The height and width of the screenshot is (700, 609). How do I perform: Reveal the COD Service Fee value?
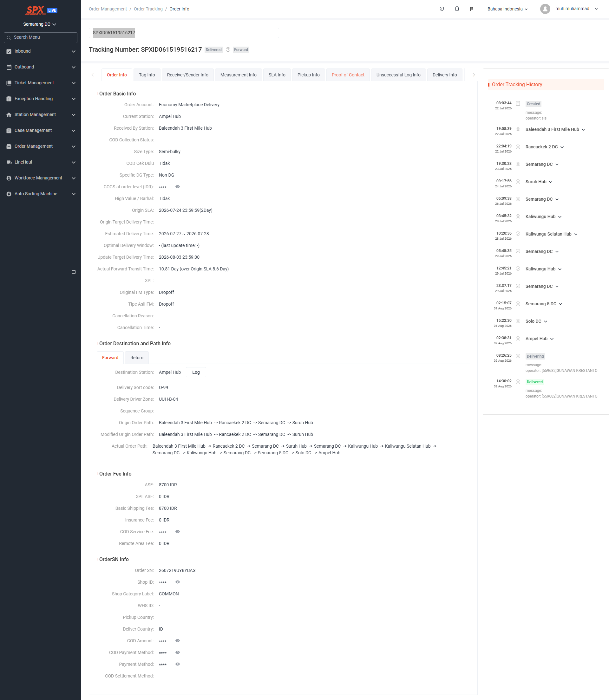tap(177, 532)
